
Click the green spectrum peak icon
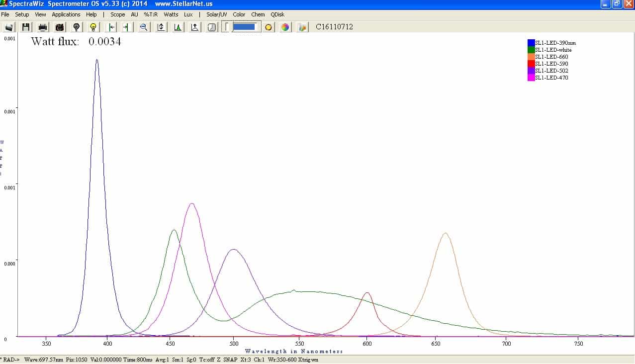pos(178,27)
